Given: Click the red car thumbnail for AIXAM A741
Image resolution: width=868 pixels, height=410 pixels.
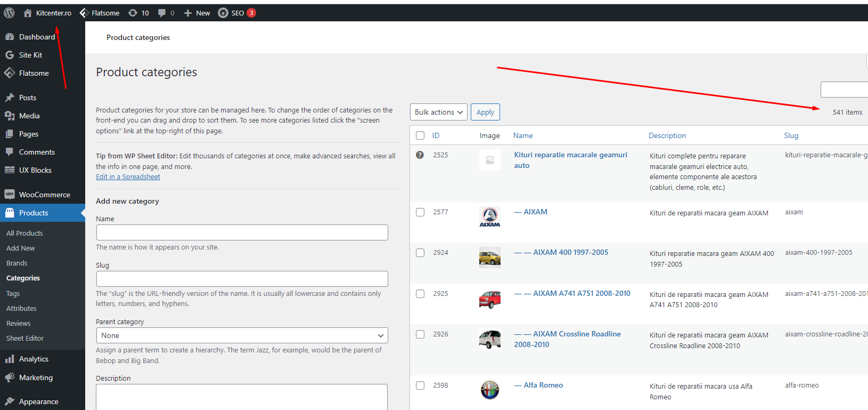Looking at the screenshot, I should [490, 299].
